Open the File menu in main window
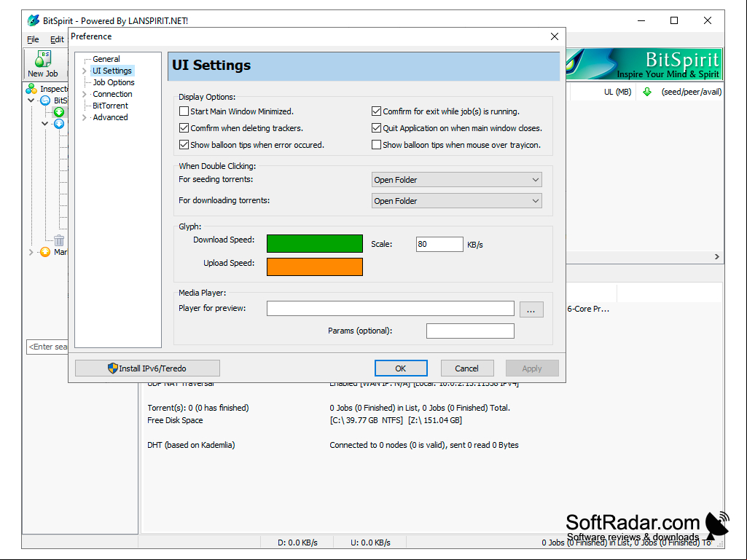Screen dimensions: 747x560 click(x=33, y=39)
